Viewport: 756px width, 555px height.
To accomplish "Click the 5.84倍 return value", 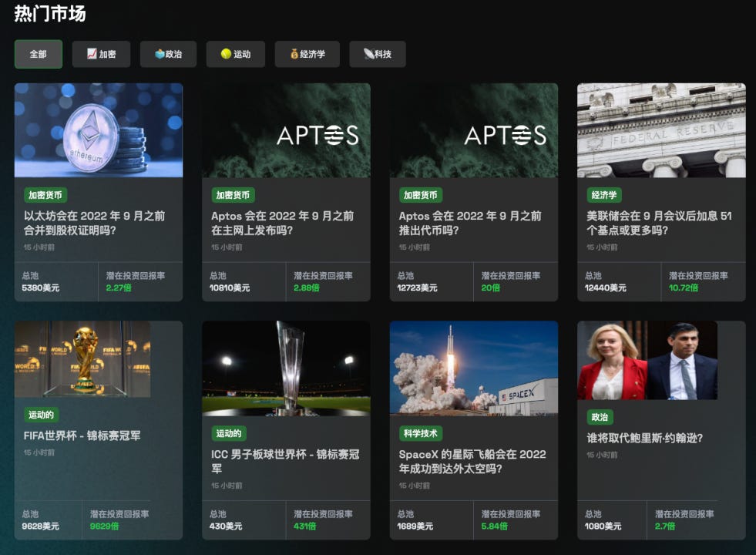I will (494, 526).
